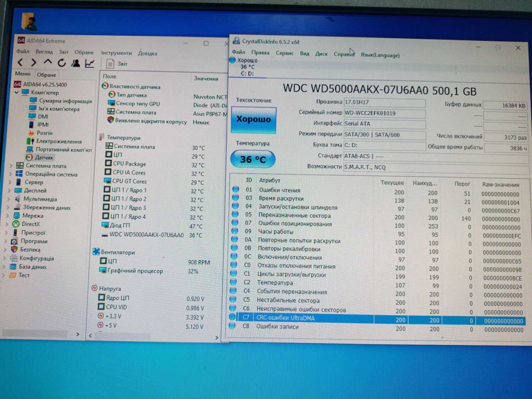
Task: Switch to the Обране tab in AIDA64
Action: click(x=47, y=74)
